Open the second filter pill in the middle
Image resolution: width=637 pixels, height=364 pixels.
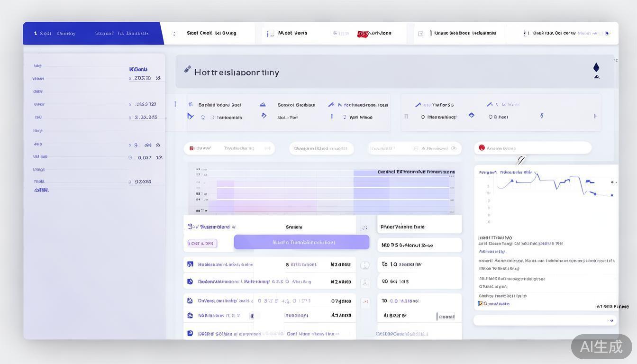[321, 148]
